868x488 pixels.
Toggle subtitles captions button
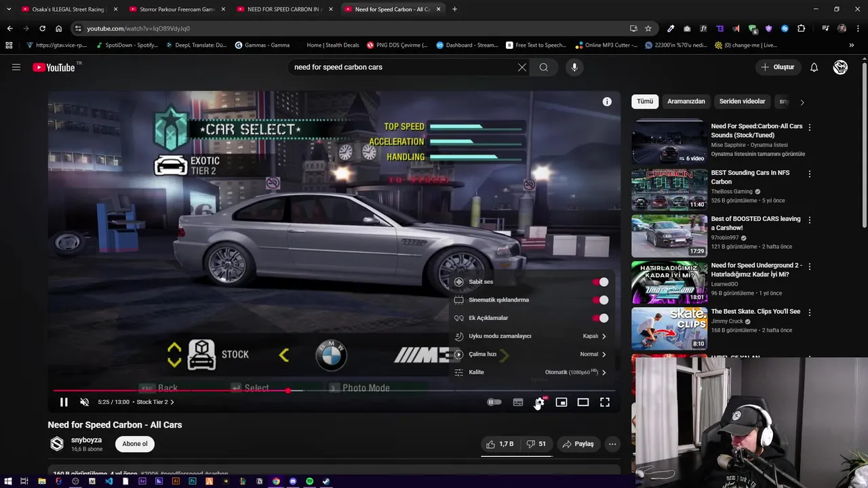pos(518,402)
